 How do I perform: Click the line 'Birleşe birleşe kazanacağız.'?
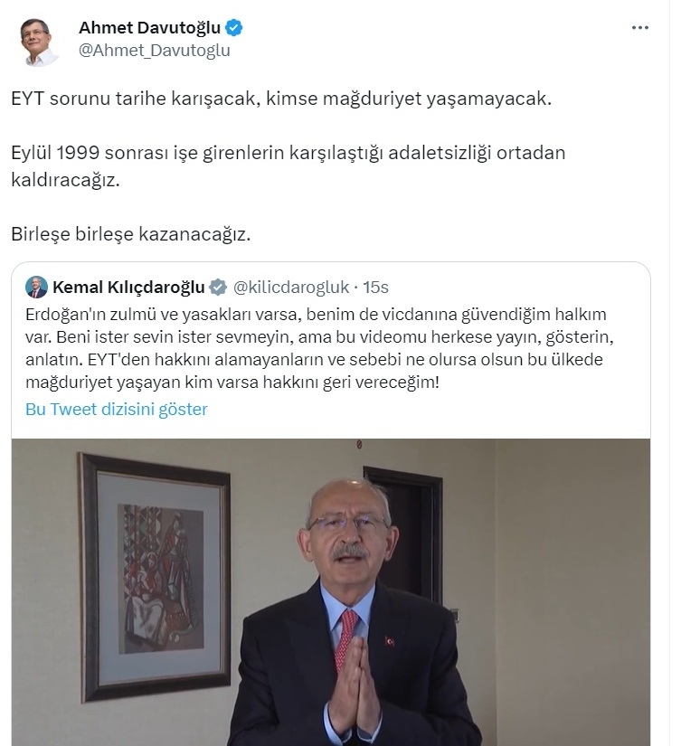(x=131, y=234)
